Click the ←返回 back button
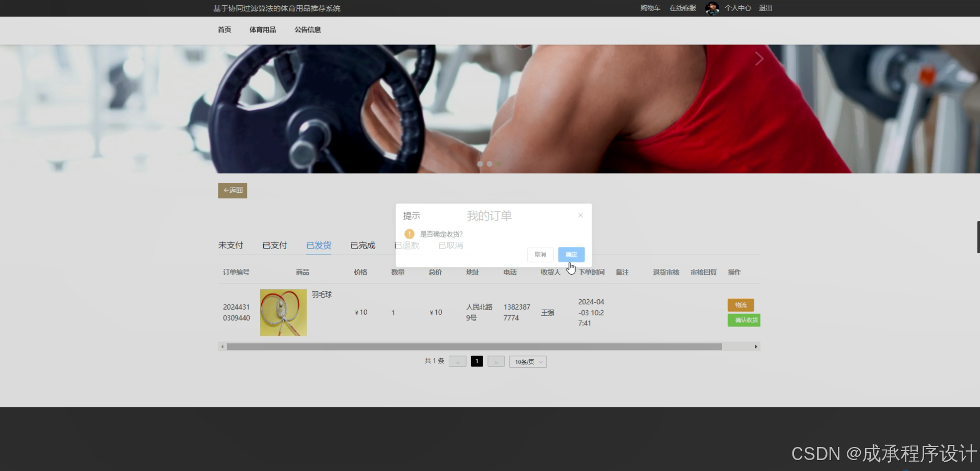The width and height of the screenshot is (980, 471). pos(232,191)
